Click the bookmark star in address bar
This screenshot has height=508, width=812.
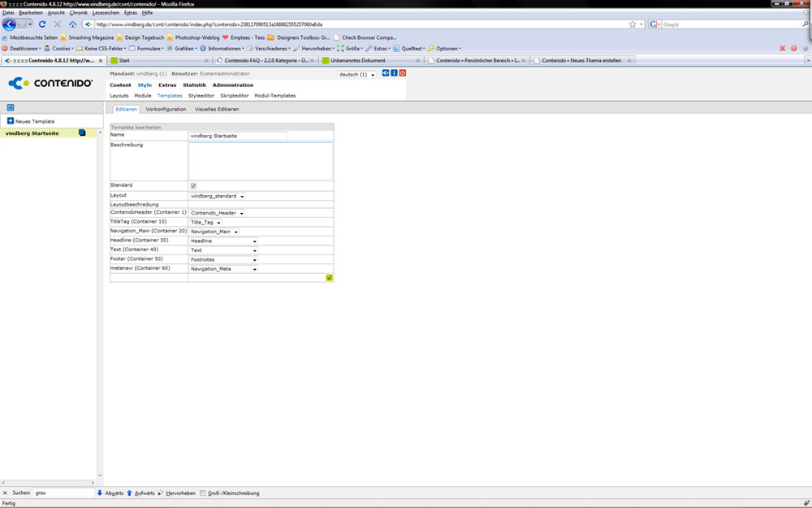tap(633, 24)
